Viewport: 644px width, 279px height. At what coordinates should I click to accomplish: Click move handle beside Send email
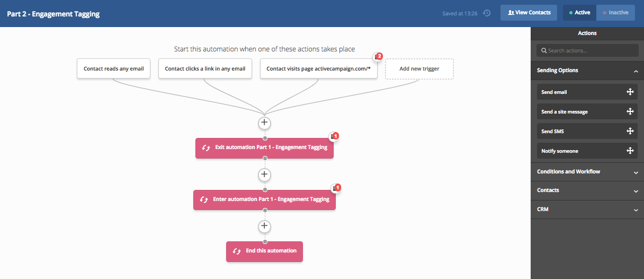[630, 92]
